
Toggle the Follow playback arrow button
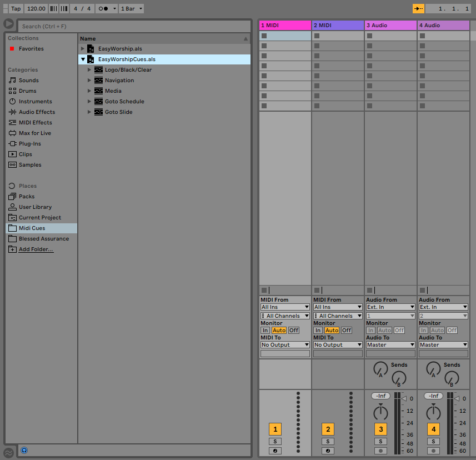coord(418,8)
